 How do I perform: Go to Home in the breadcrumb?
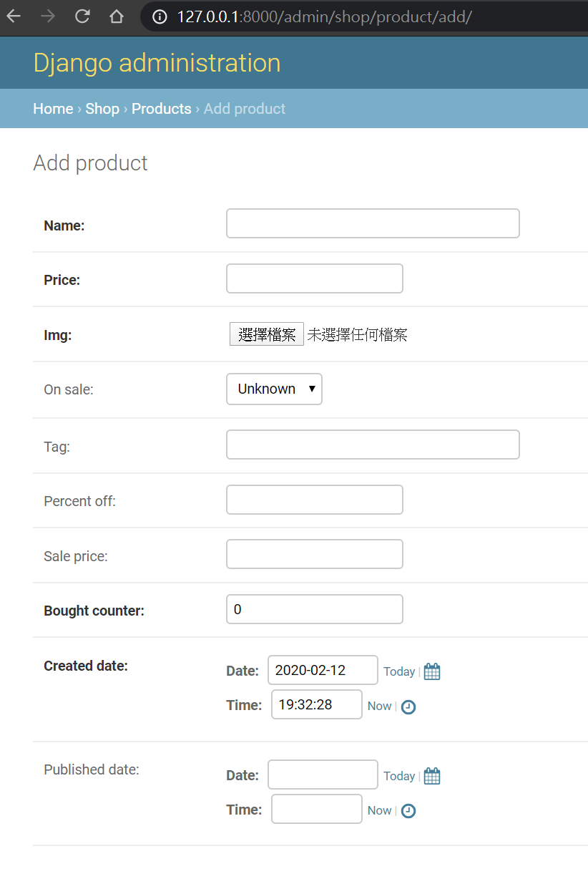[53, 109]
